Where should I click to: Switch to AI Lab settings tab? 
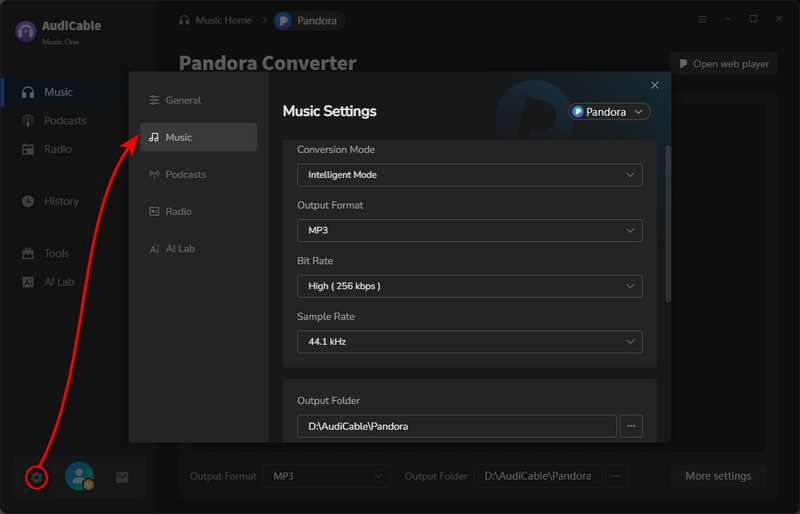tap(198, 249)
